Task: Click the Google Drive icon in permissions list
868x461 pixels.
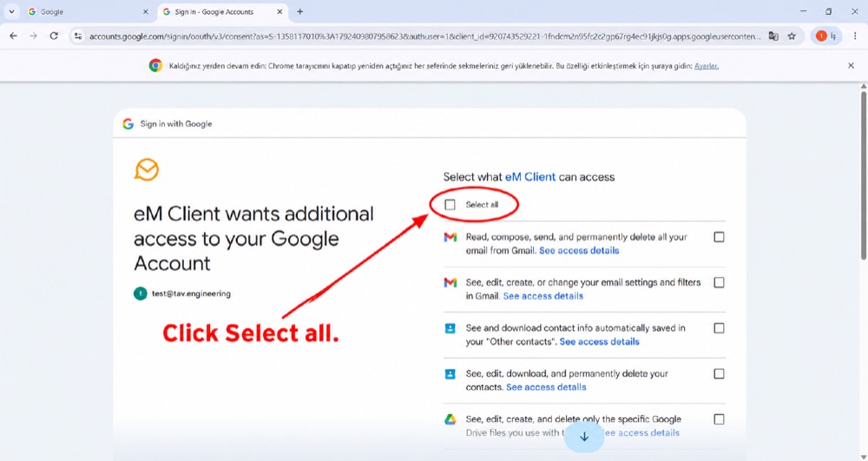Action: point(450,419)
